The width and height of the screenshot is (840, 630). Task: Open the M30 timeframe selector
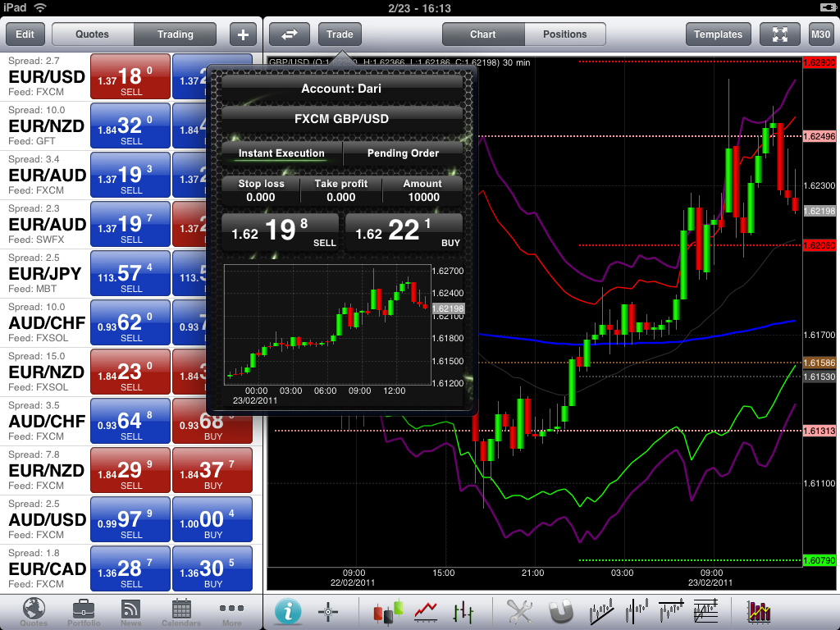click(x=819, y=34)
